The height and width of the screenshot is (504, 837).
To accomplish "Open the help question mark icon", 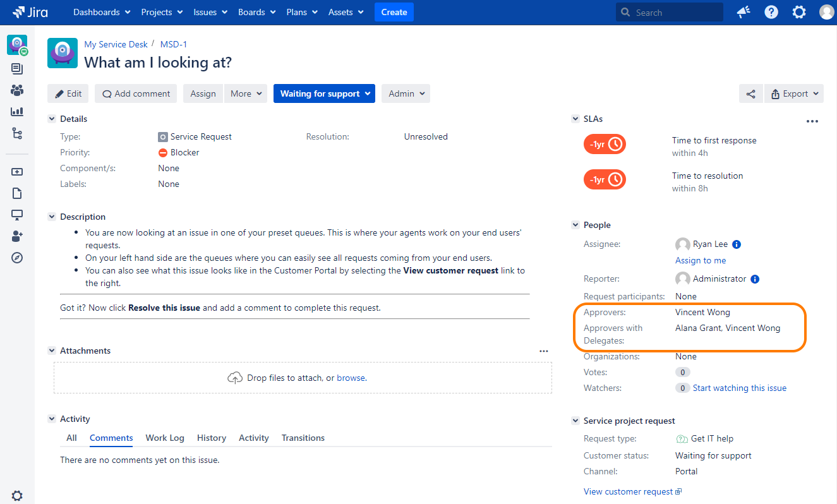I will pos(771,12).
